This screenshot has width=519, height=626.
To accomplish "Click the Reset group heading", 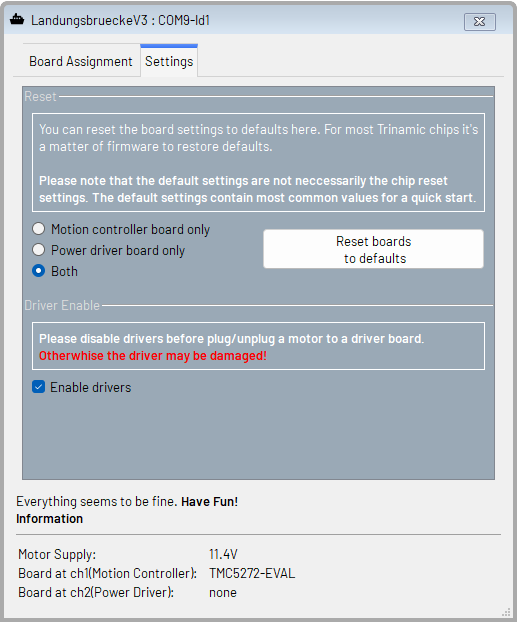I will (40, 97).
